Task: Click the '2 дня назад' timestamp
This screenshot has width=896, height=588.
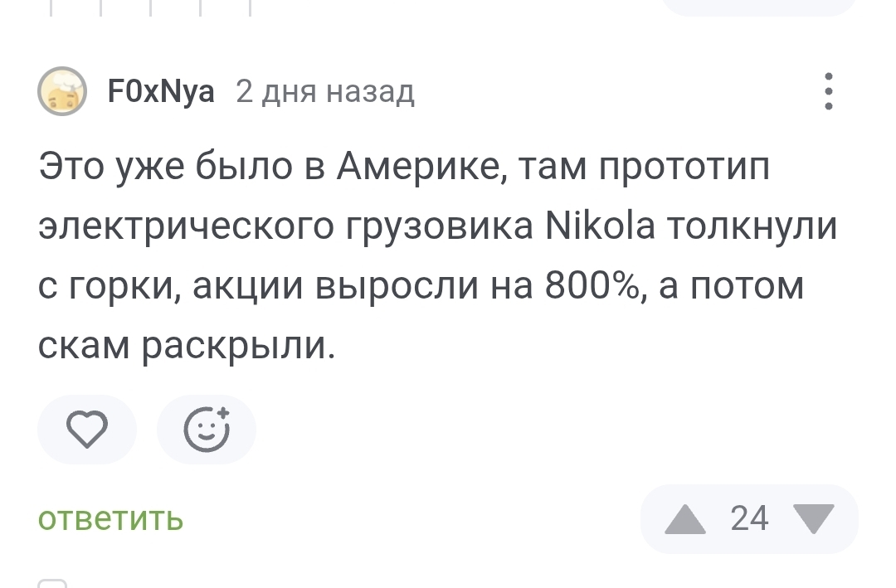Action: (325, 91)
